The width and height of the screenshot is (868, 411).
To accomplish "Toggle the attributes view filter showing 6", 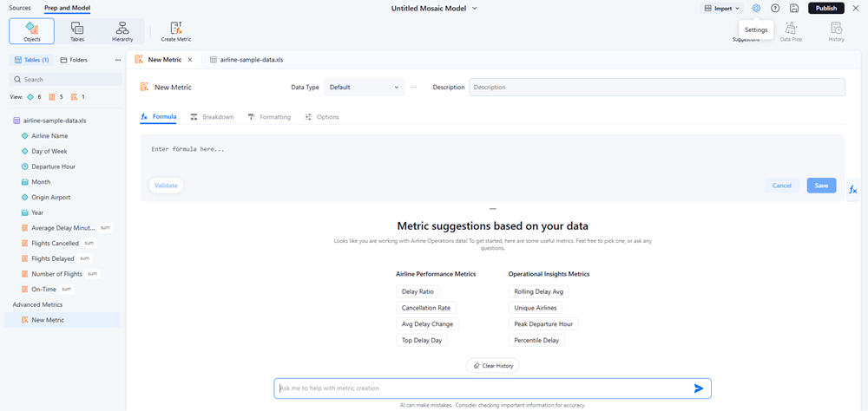I will click(x=34, y=97).
